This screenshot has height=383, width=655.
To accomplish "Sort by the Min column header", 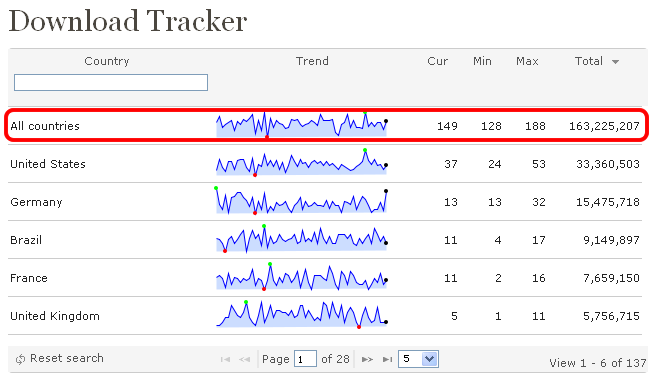I will pos(482,61).
